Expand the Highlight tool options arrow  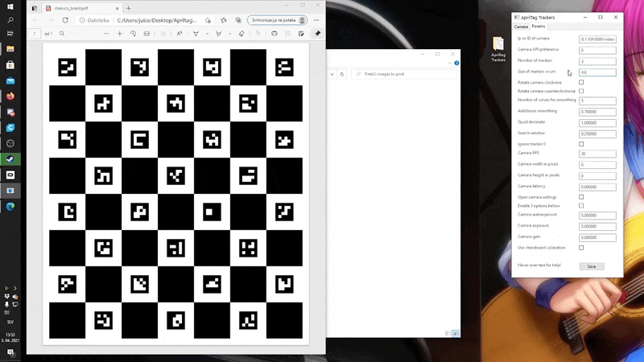[x=229, y=34]
